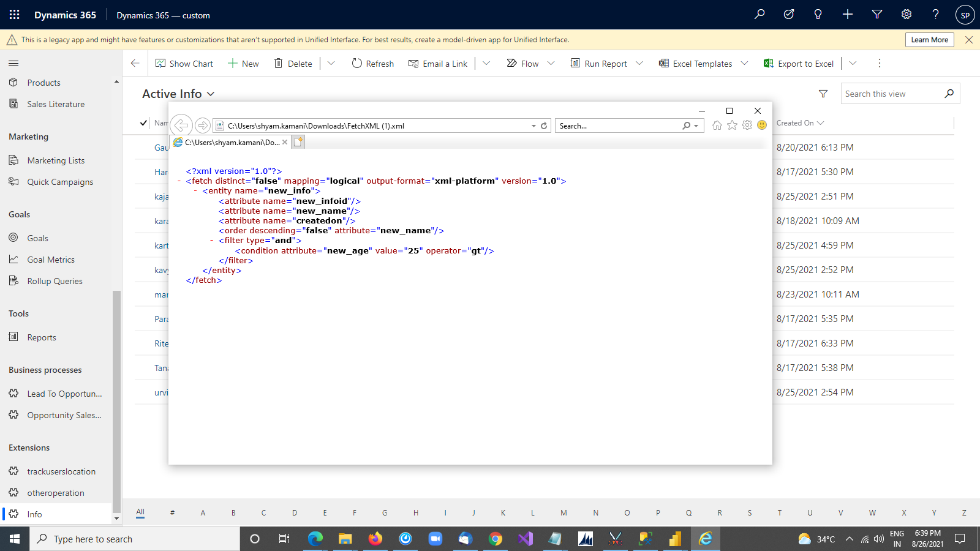Launch Visual Studio Code from the taskbar
This screenshot has height=551, width=980.
(526, 539)
